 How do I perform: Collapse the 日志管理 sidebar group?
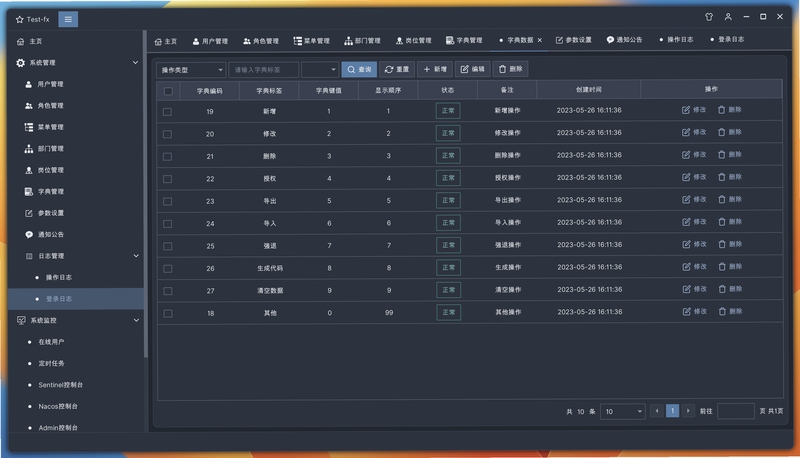click(136, 256)
